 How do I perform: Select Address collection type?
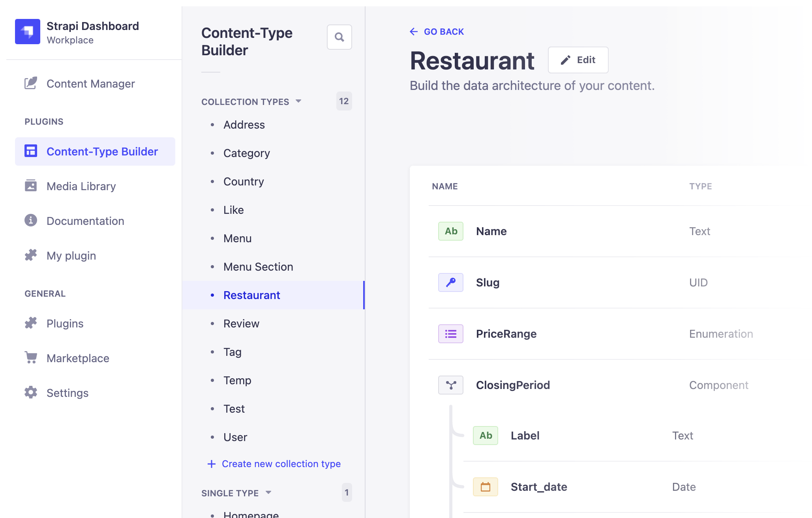pyautogui.click(x=273, y=125)
